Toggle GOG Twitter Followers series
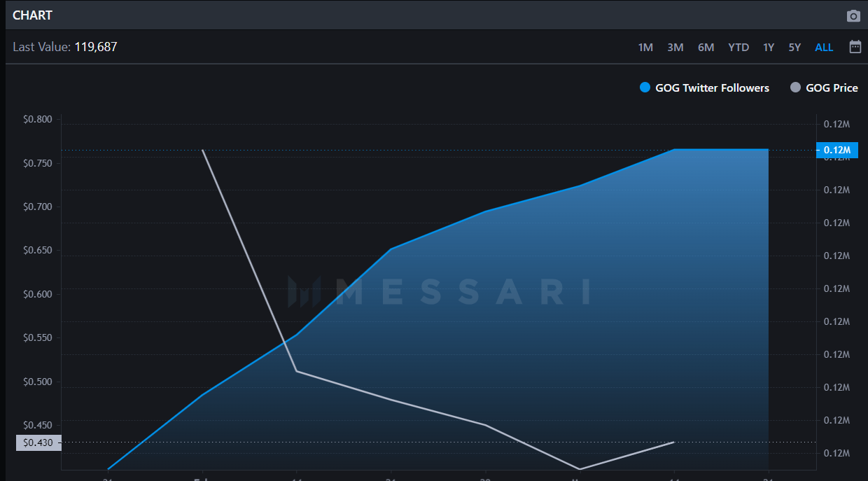The image size is (868, 481). pos(704,88)
